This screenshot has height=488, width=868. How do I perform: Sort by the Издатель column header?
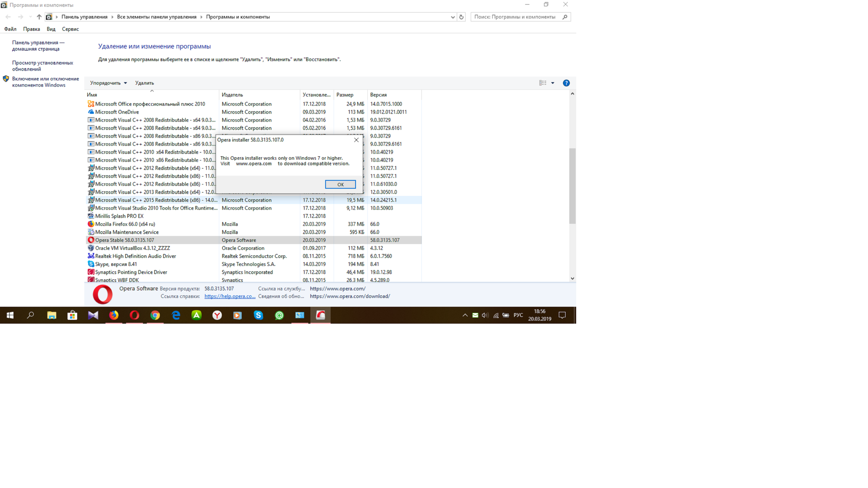point(259,95)
